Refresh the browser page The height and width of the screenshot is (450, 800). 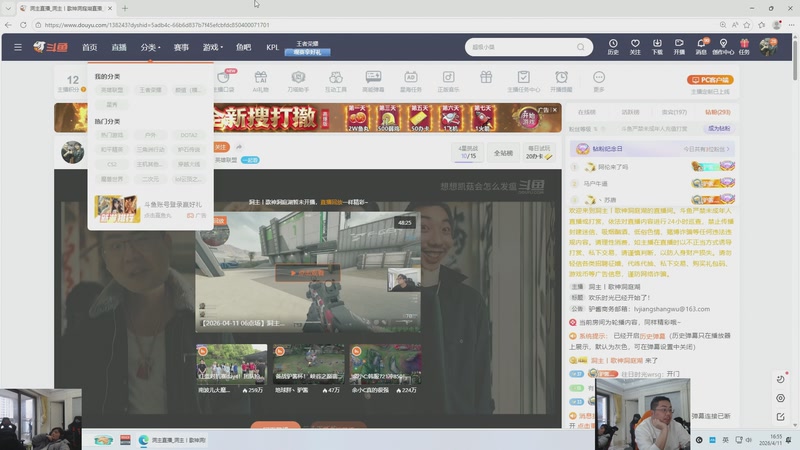click(x=23, y=24)
